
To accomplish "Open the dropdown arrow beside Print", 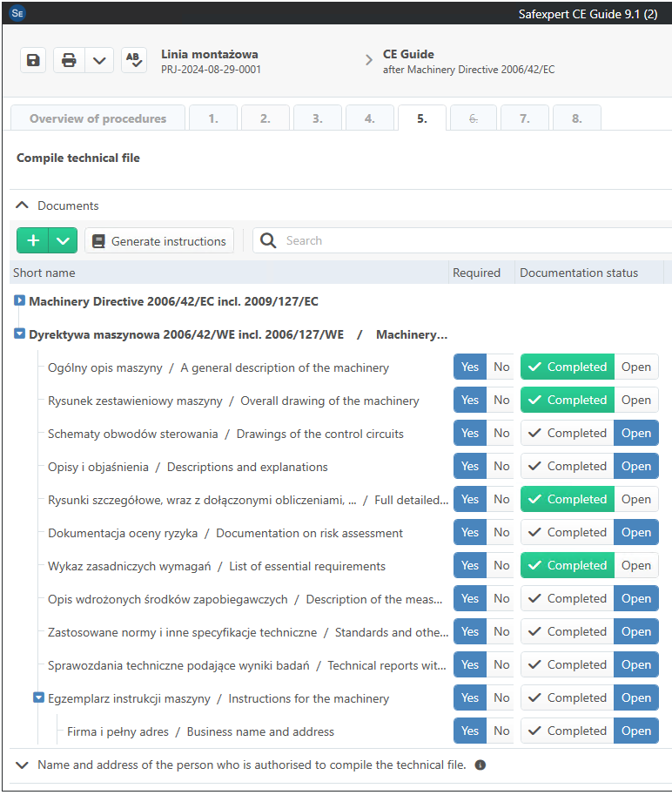I will coord(99,60).
